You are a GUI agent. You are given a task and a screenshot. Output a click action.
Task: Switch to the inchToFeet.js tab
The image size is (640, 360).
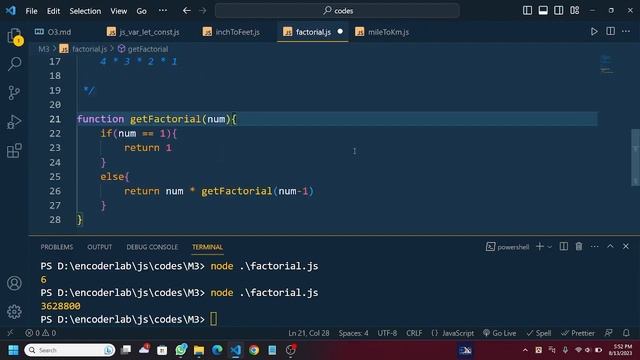(231, 32)
